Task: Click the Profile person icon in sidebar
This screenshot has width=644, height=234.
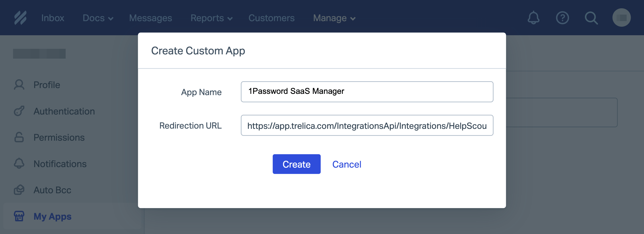Action: [19, 85]
